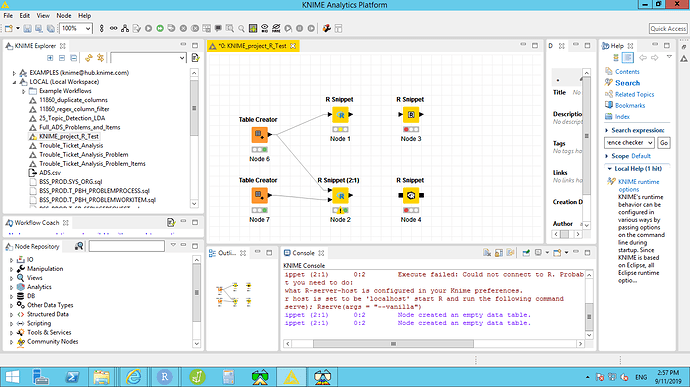The height and width of the screenshot is (387, 690).
Task: Toggle Scroll Lock in Console toolbar
Action: (x=499, y=253)
